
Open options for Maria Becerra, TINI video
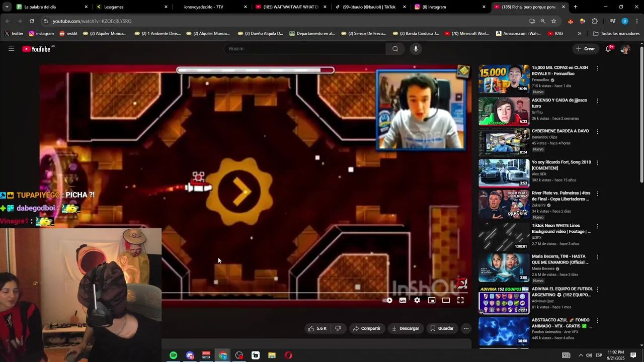598,257
